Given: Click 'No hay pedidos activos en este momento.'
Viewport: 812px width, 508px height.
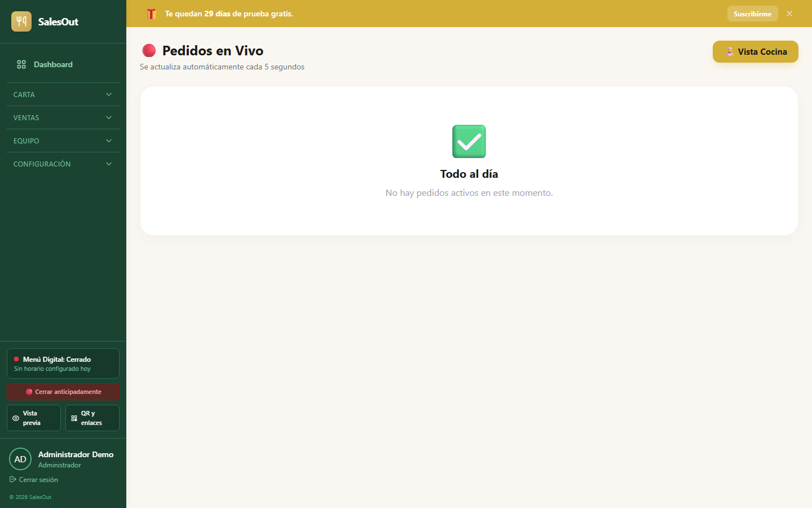Looking at the screenshot, I should click(469, 192).
